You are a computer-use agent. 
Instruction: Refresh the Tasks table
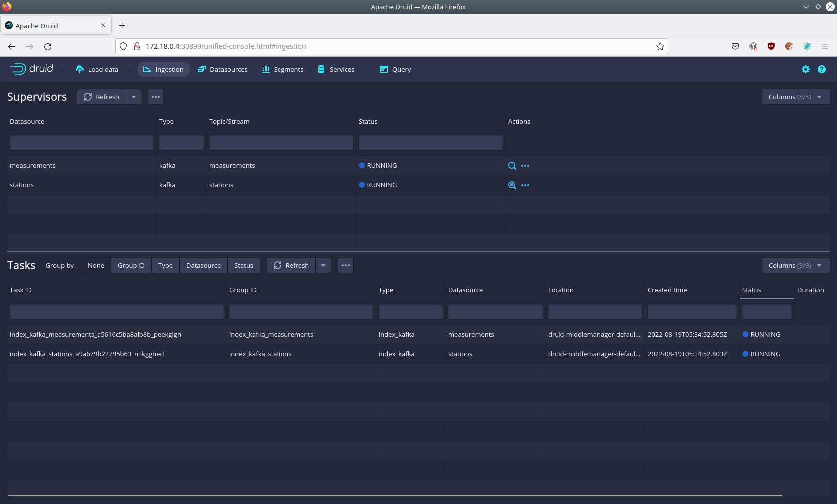coord(291,265)
